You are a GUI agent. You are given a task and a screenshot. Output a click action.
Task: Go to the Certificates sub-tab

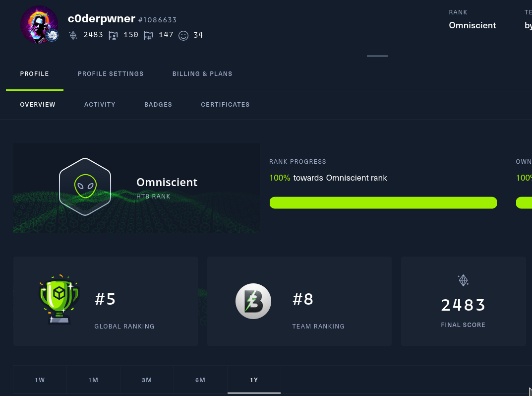[x=225, y=105]
